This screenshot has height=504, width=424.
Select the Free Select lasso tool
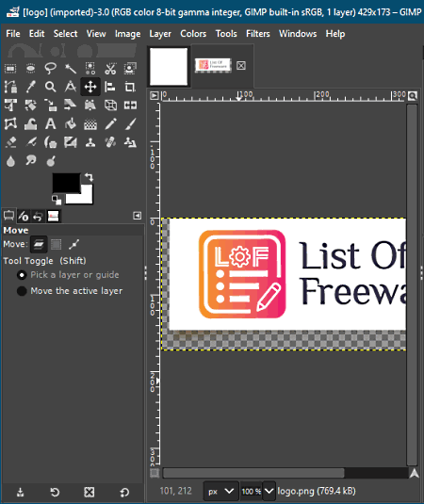point(51,69)
